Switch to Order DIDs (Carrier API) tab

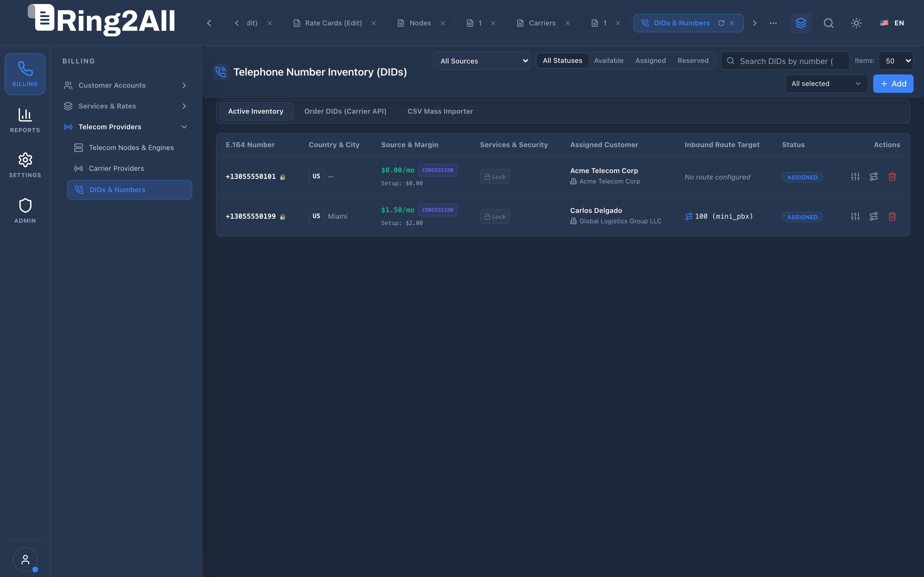coord(345,111)
